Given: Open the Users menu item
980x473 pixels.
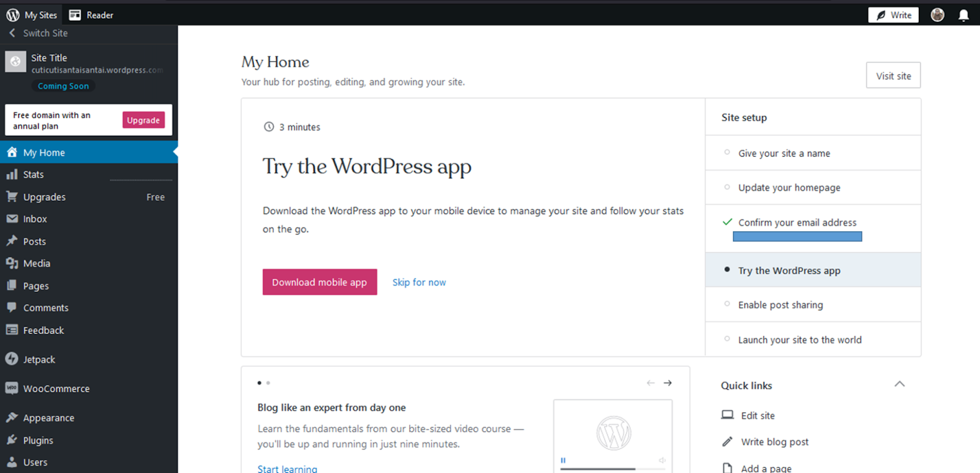Looking at the screenshot, I should pos(89,462).
